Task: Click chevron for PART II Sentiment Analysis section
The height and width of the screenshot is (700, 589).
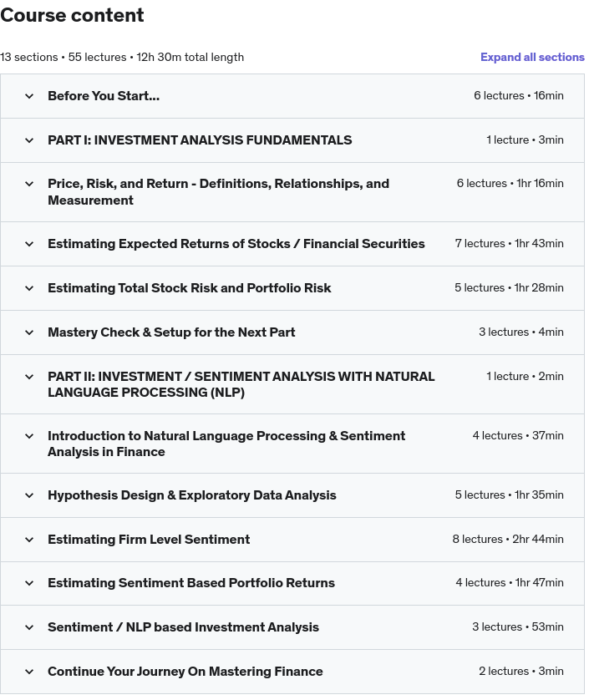Action: [x=29, y=377]
